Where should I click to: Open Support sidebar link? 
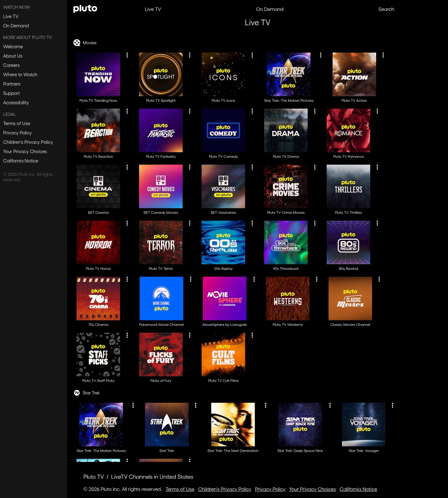(12, 93)
